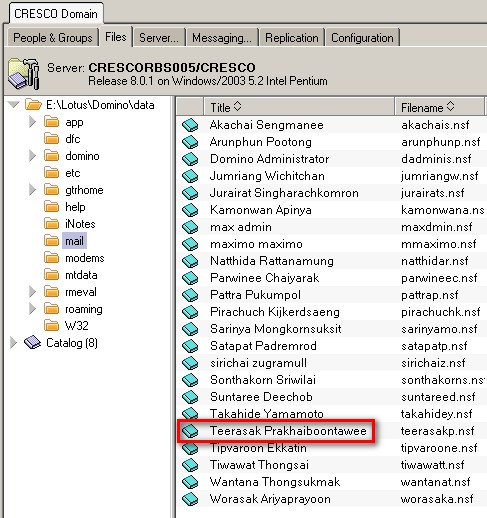Expand the Catalog (8) node

pos(13,343)
